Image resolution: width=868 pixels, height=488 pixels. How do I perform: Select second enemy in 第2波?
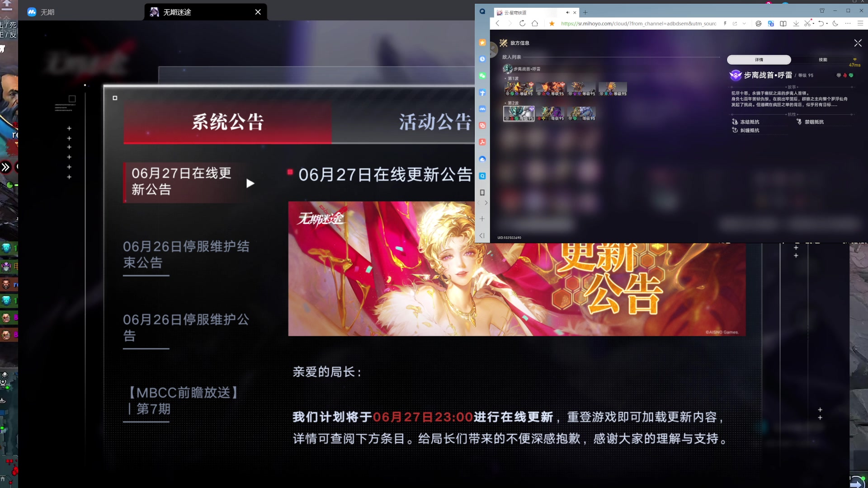coord(551,113)
